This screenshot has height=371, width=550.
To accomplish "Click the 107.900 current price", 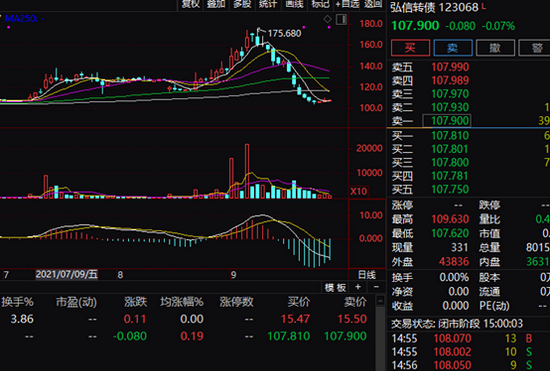I will [415, 26].
